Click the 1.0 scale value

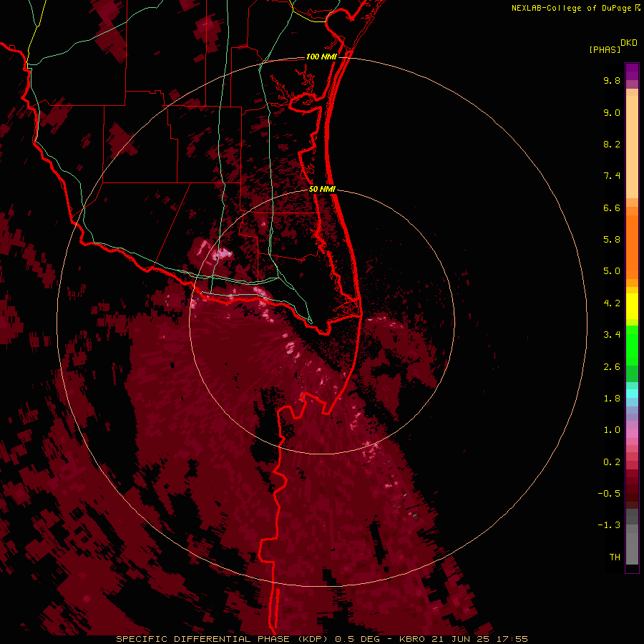612,430
